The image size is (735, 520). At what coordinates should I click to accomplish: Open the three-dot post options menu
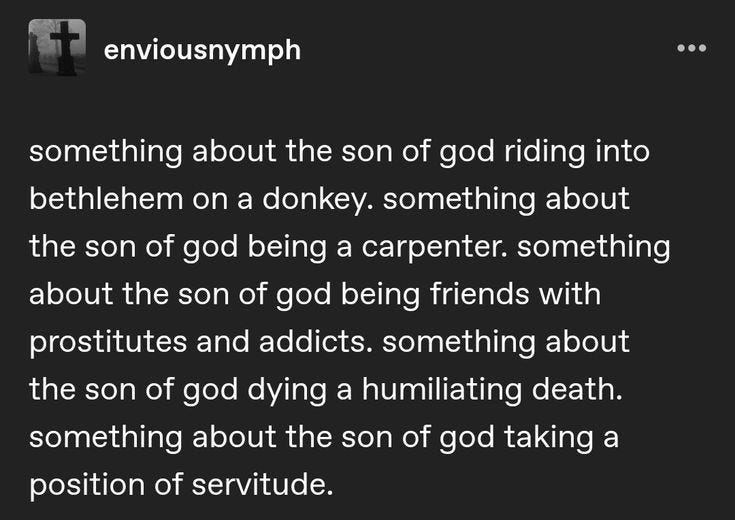[x=691, y=48]
